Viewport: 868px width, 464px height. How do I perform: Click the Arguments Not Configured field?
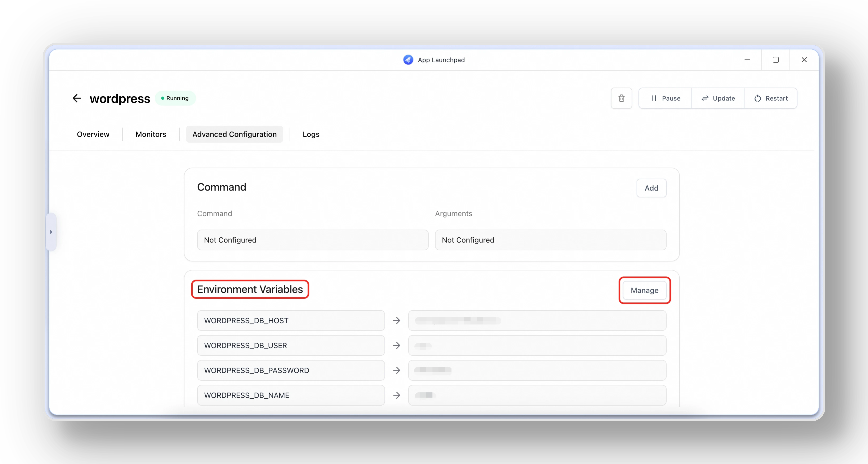click(551, 240)
